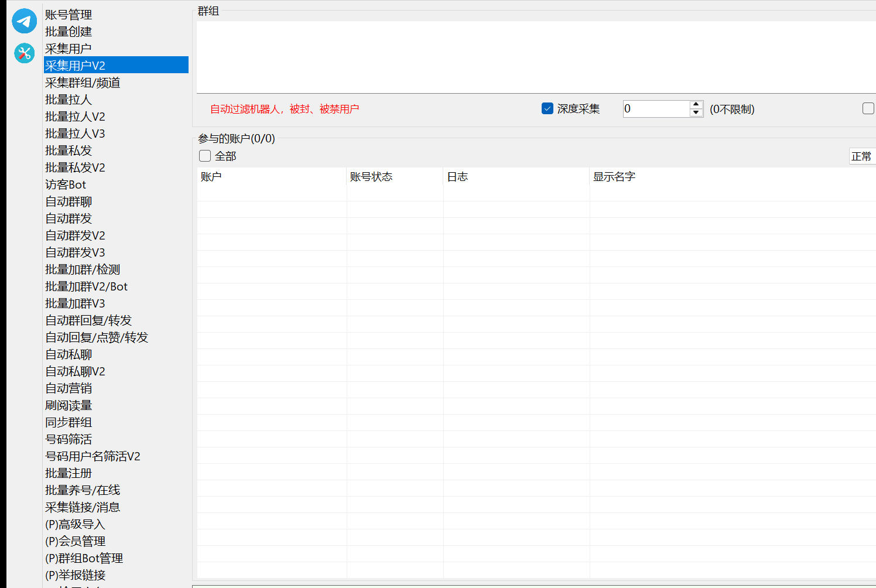
Task: Open 批量私发V2 in the sidebar
Action: pyautogui.click(x=116, y=167)
